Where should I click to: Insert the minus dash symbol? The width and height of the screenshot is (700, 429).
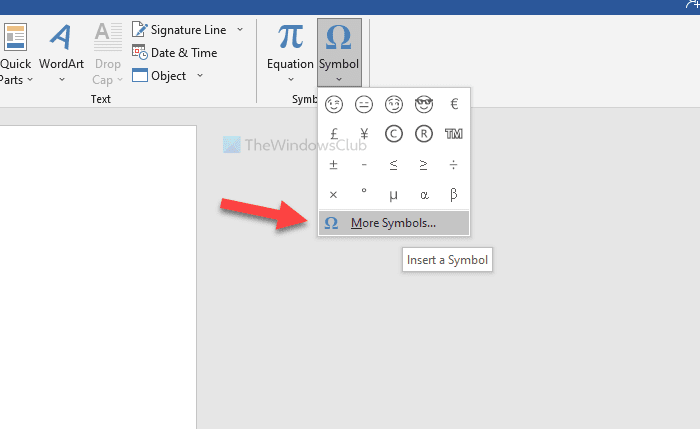[x=364, y=165]
